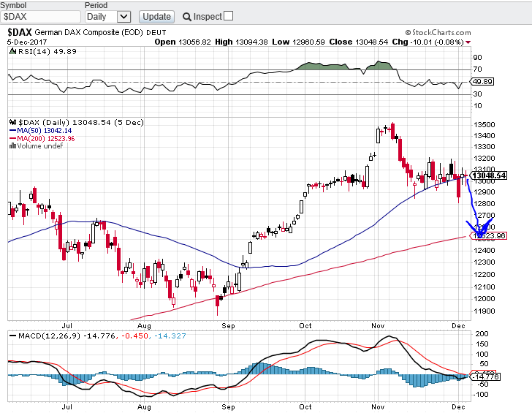Click the RSI value label 49.89
The width and height of the screenshot is (532, 413).
click(x=482, y=82)
